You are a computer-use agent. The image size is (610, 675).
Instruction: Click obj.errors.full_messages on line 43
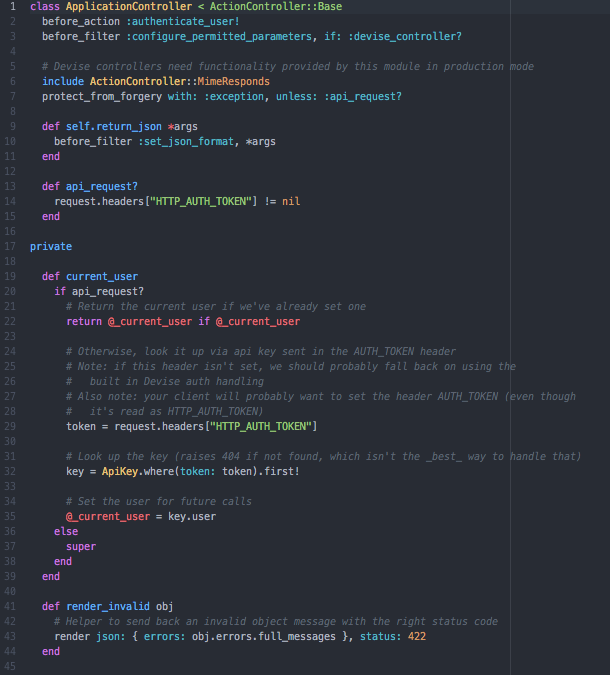click(x=263, y=637)
